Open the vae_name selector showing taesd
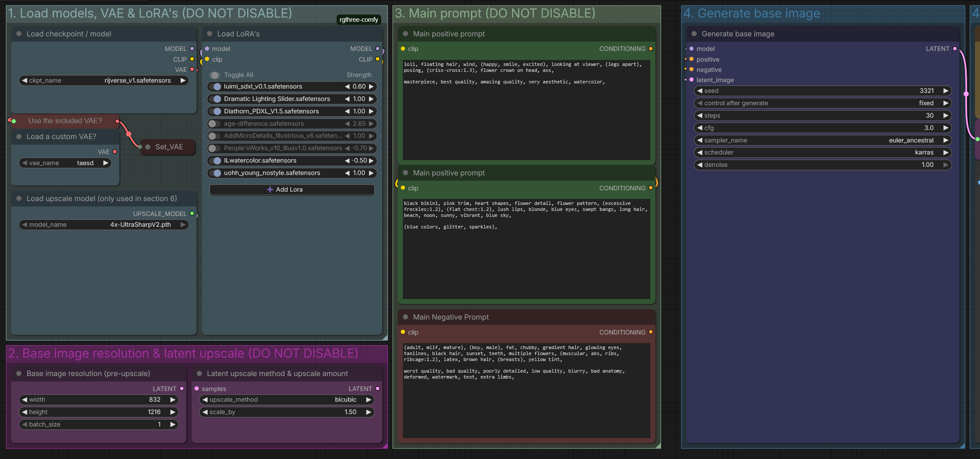The height and width of the screenshot is (459, 980). (65, 163)
